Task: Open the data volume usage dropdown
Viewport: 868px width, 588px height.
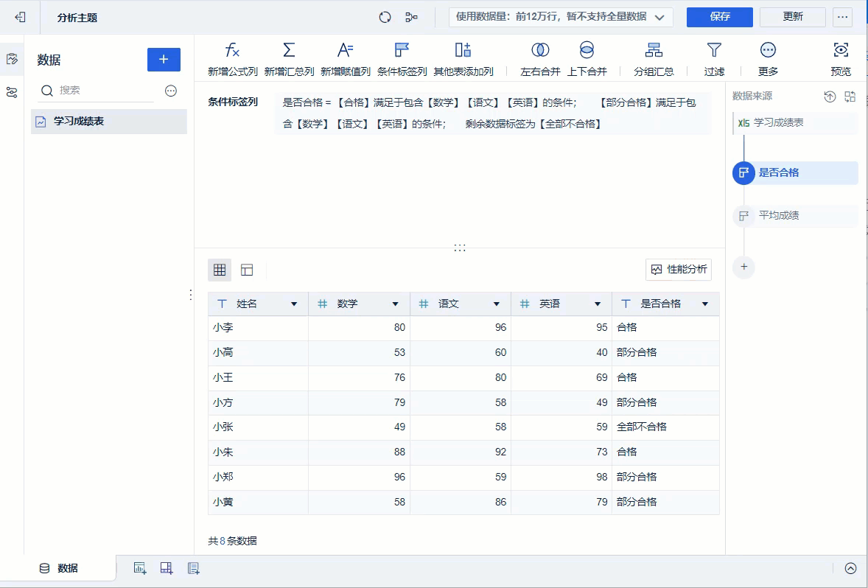Action: coord(561,17)
